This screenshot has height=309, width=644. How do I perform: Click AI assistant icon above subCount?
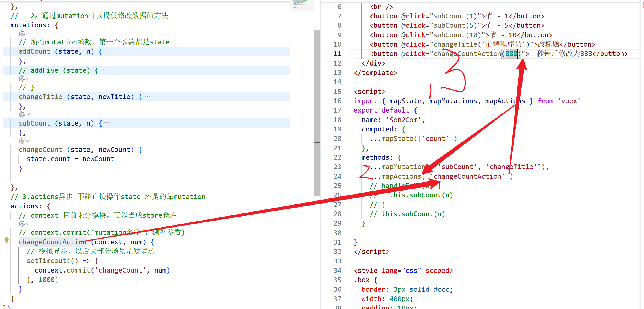pos(22,114)
